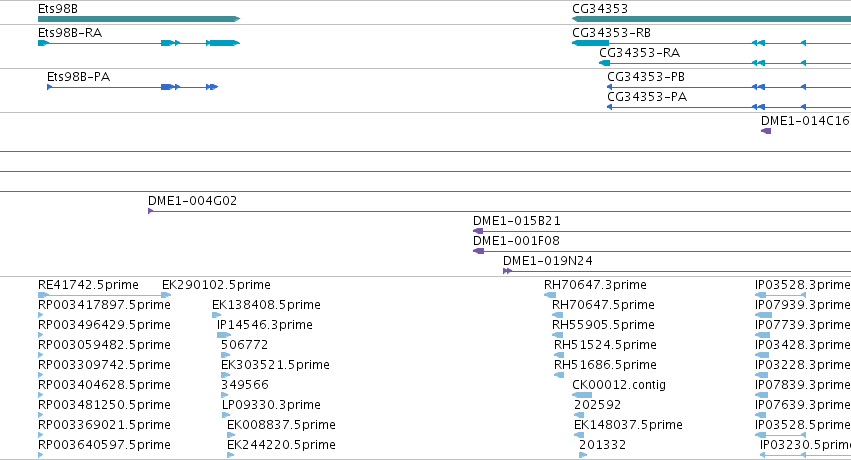Click the CG34353 gene bar

coord(712,19)
